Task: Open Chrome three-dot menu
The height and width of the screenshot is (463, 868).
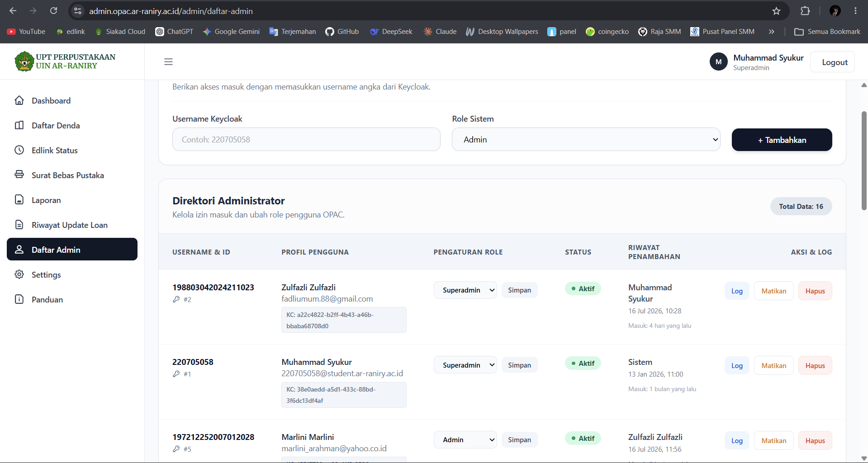Action: 855,11
